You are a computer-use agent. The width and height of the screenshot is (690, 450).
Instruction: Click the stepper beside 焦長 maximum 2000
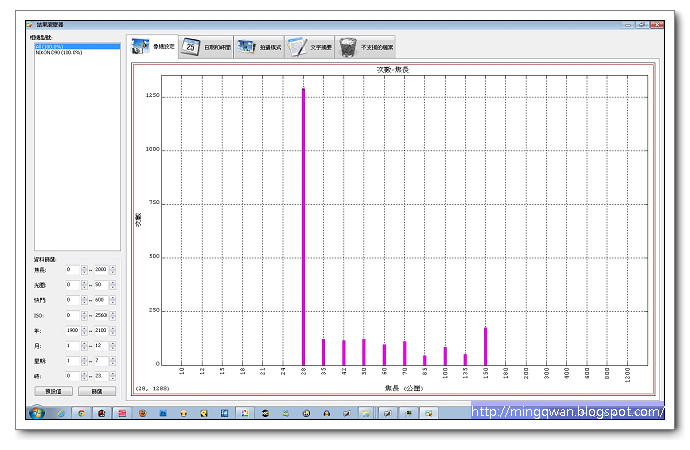click(113, 270)
